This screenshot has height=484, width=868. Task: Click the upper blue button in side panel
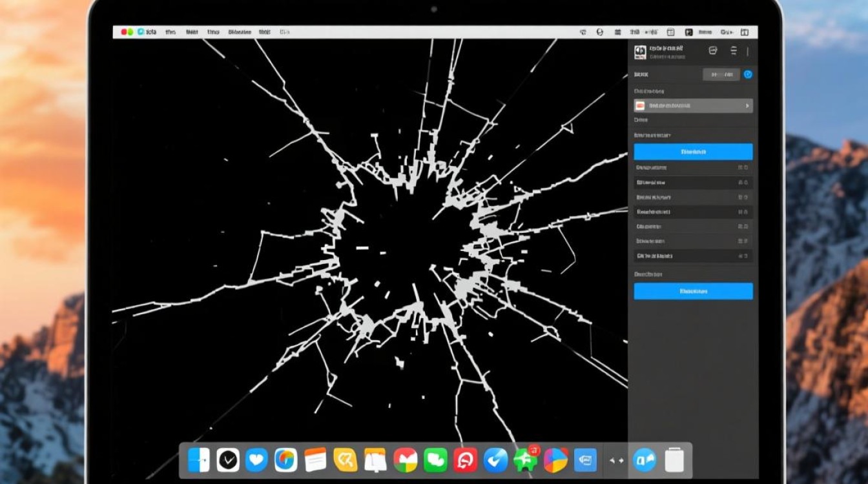(x=693, y=152)
